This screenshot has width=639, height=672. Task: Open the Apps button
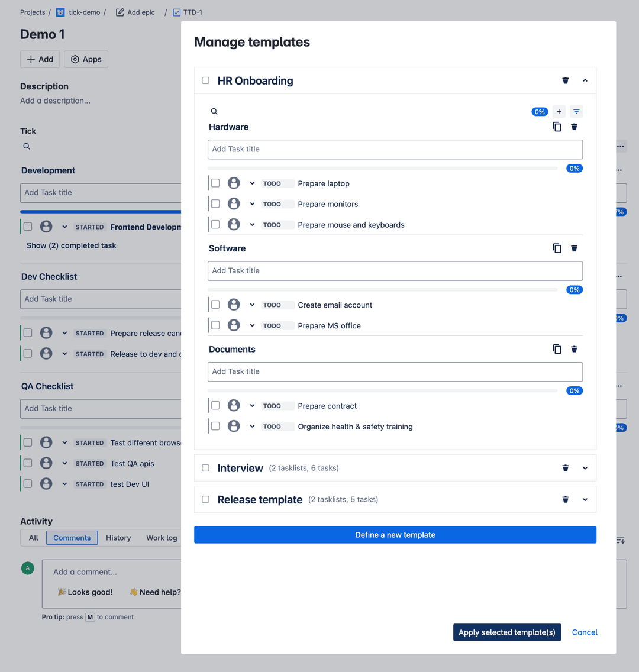(86, 59)
